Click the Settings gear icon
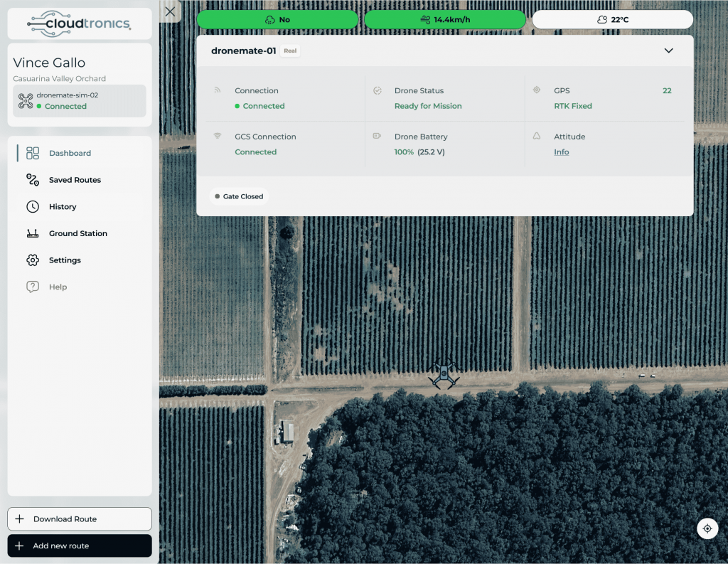728x564 pixels. click(32, 260)
